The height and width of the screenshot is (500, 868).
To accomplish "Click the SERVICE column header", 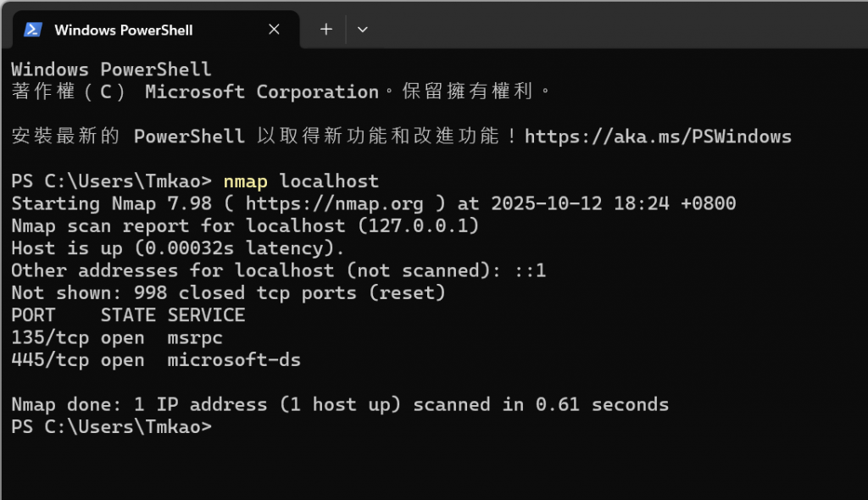I will (206, 315).
